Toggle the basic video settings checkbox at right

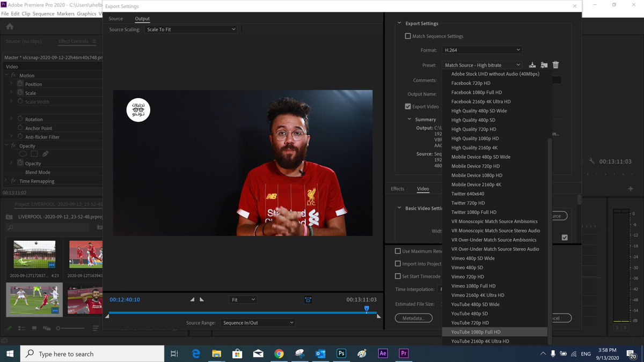pos(565,238)
